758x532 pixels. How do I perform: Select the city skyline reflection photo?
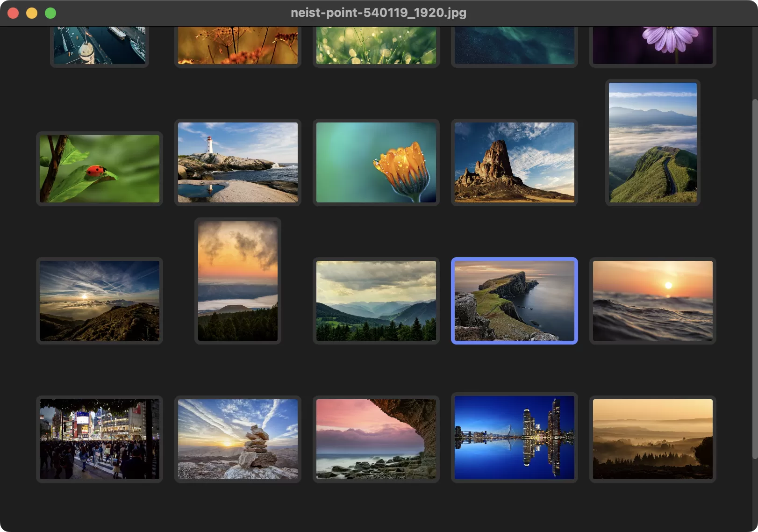[x=515, y=438]
